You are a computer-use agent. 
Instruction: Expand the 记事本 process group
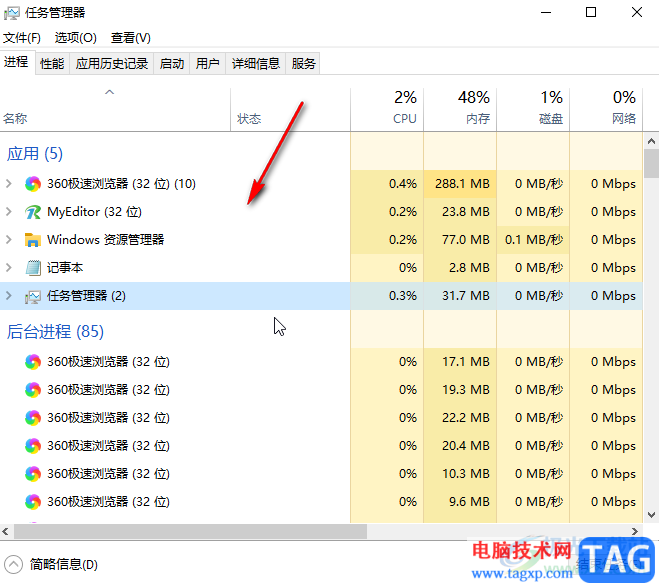click(9, 268)
